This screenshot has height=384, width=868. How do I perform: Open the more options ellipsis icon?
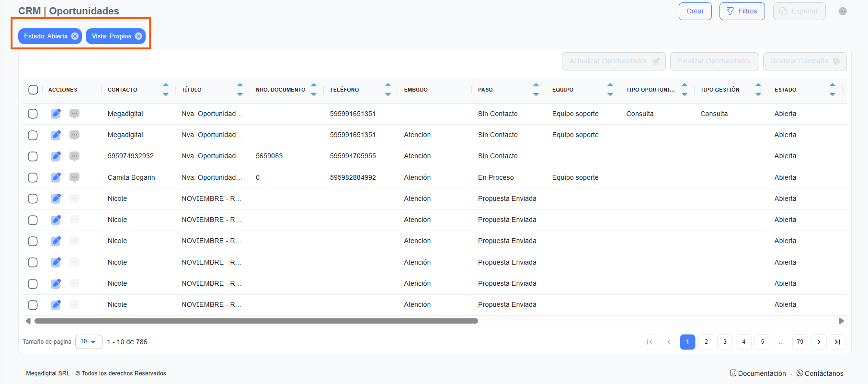click(x=843, y=11)
